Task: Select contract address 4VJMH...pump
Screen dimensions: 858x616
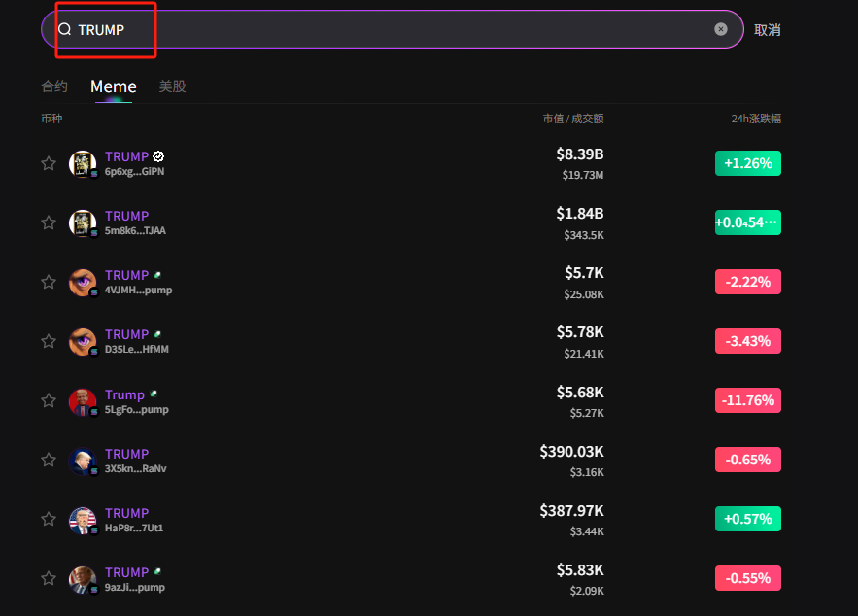Action: coord(138,290)
